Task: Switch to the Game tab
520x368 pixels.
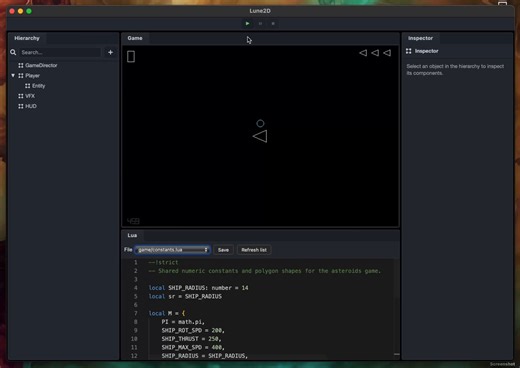Action: coord(135,38)
